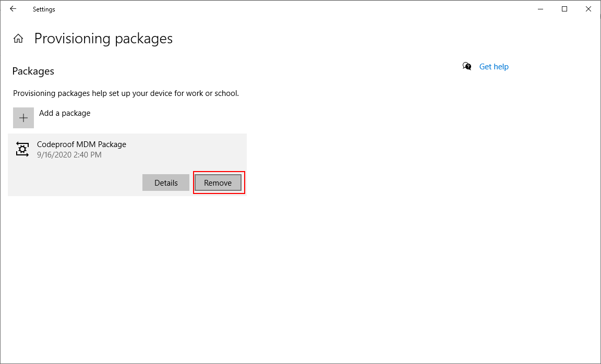601x364 pixels.
Task: Click the Provisioning packages heading
Action: pyautogui.click(x=103, y=39)
